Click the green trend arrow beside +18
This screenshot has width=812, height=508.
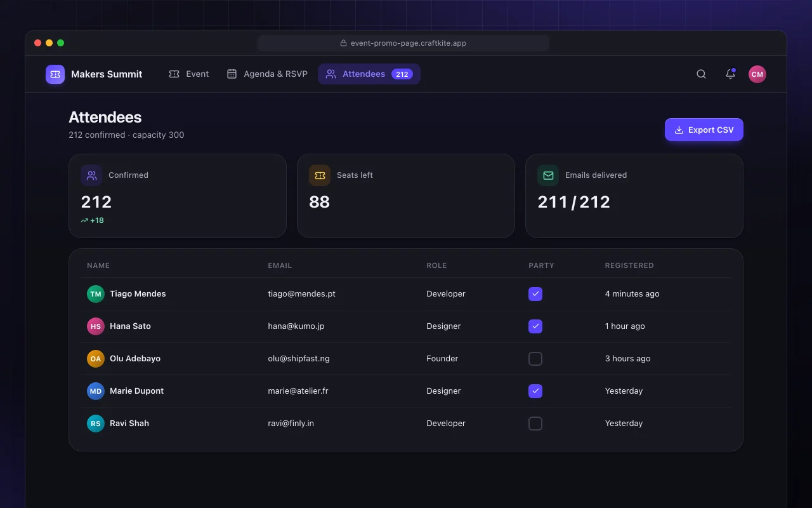84,220
